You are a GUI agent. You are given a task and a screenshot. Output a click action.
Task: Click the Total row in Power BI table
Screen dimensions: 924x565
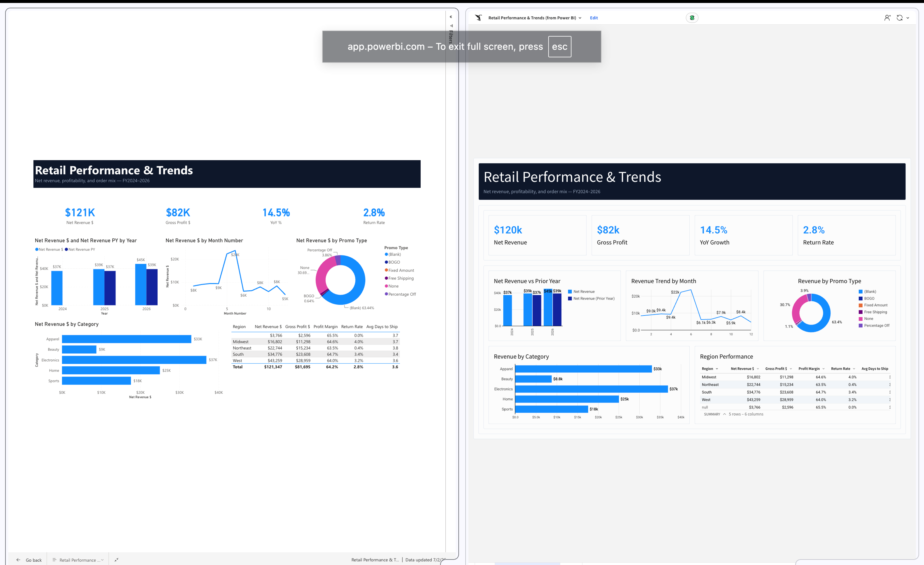pos(315,367)
